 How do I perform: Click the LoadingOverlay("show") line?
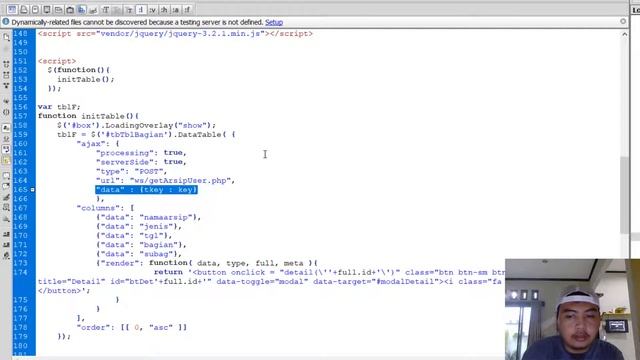(x=136, y=125)
